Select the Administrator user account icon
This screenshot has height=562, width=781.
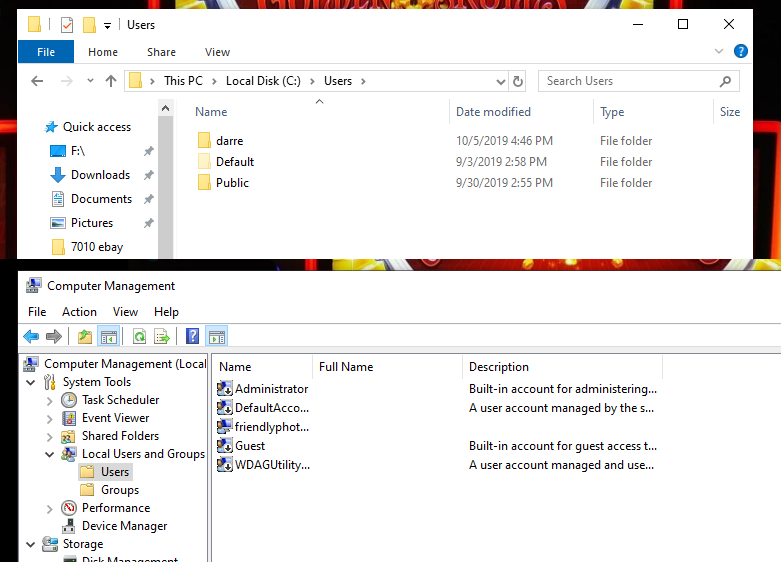[x=225, y=389]
